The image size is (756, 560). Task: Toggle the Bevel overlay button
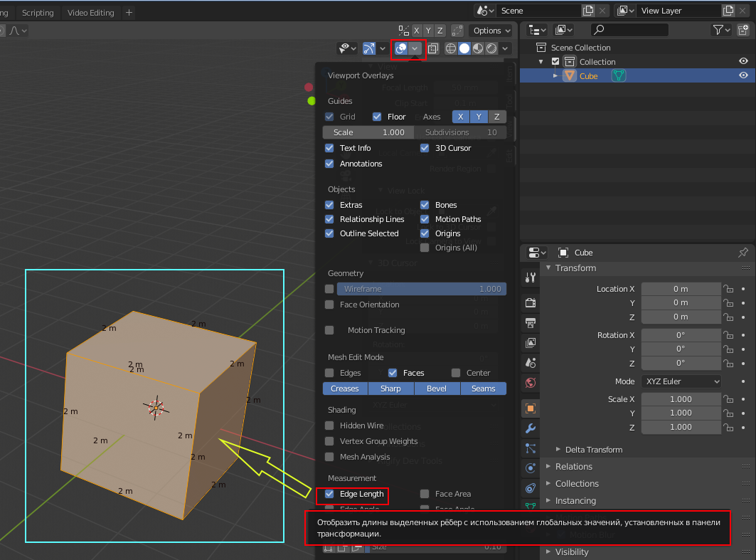437,389
